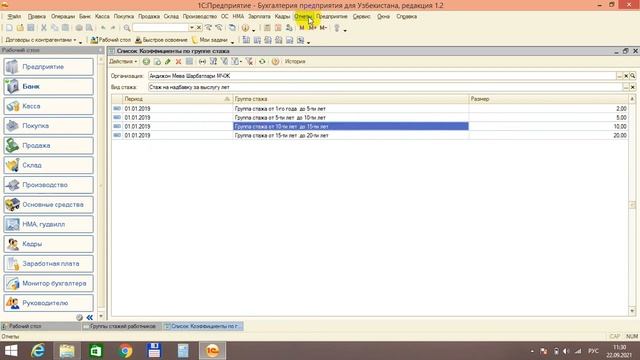Open list help with orange question icon
The image size is (640, 360).
(x=276, y=62)
